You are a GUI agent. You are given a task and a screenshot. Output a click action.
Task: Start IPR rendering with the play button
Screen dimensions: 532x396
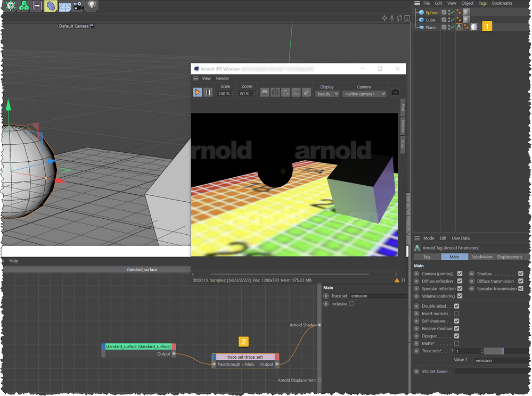pyautogui.click(x=198, y=92)
